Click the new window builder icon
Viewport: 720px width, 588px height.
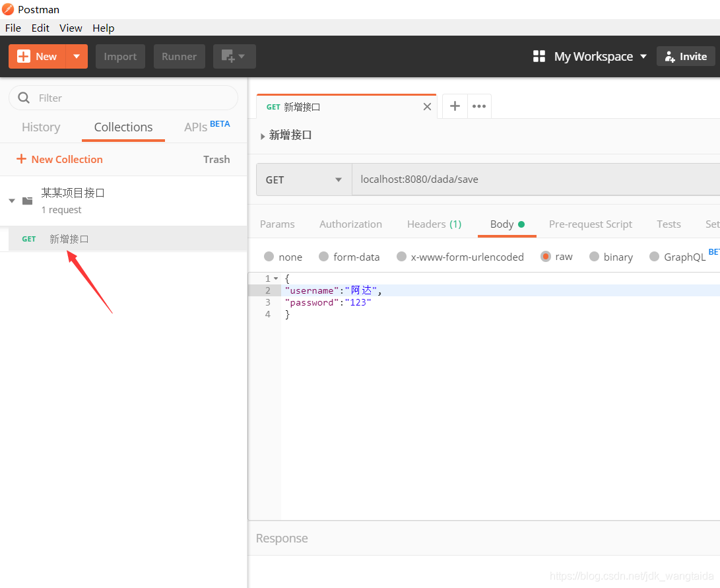pos(234,57)
